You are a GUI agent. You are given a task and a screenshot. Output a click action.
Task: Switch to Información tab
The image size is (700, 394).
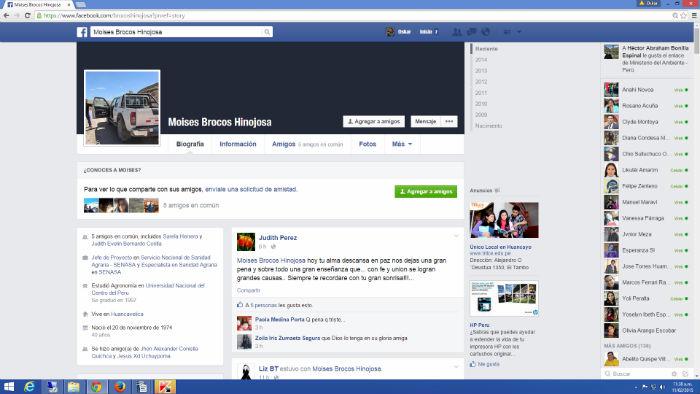tap(238, 144)
